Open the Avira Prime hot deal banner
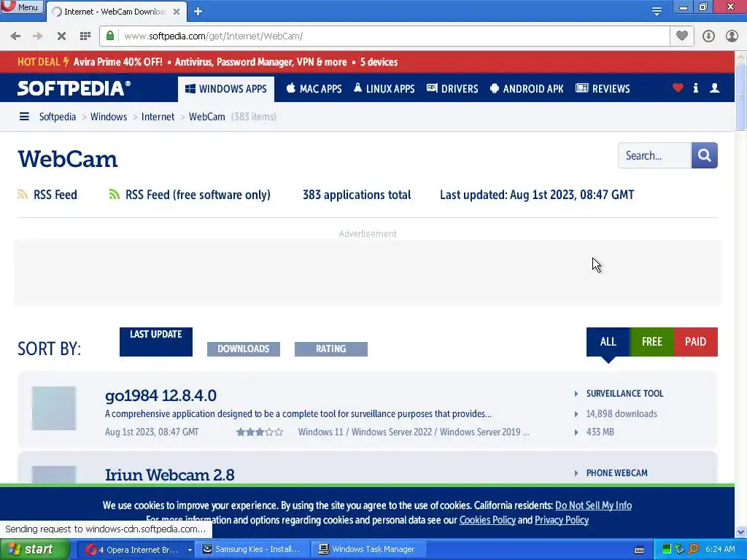 207,62
